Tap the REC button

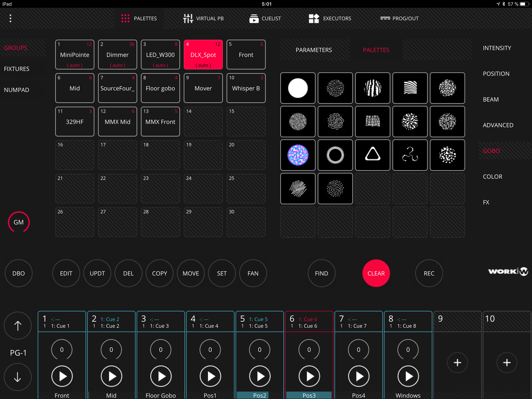(x=429, y=273)
